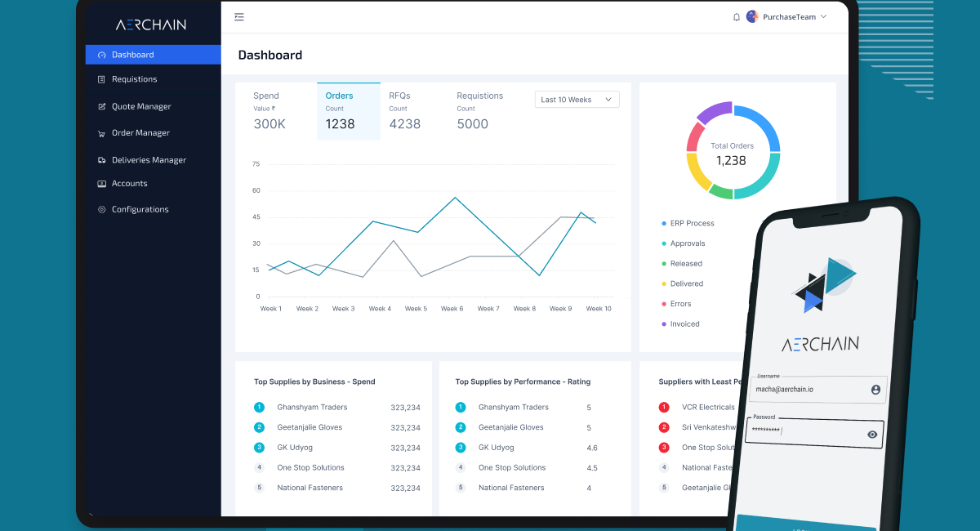Click the Accounts icon in sidebar
Image resolution: width=980 pixels, height=531 pixels.
[101, 184]
